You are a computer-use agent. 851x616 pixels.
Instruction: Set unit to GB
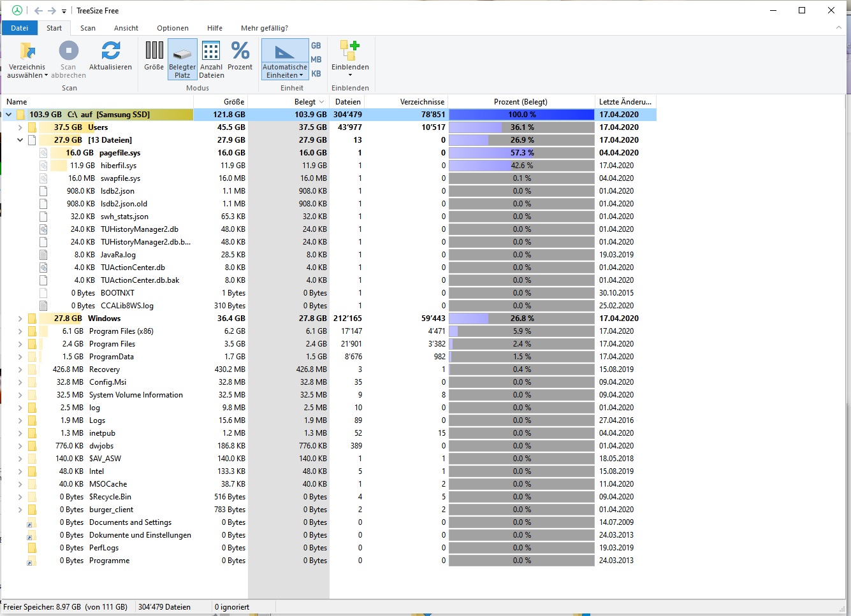[316, 46]
